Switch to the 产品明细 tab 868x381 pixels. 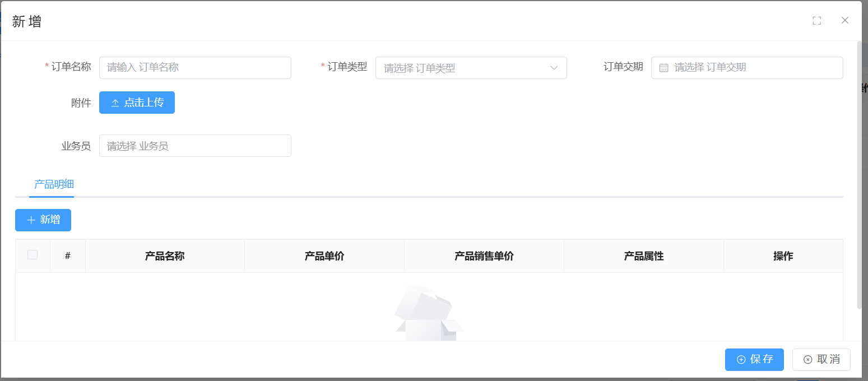[54, 184]
